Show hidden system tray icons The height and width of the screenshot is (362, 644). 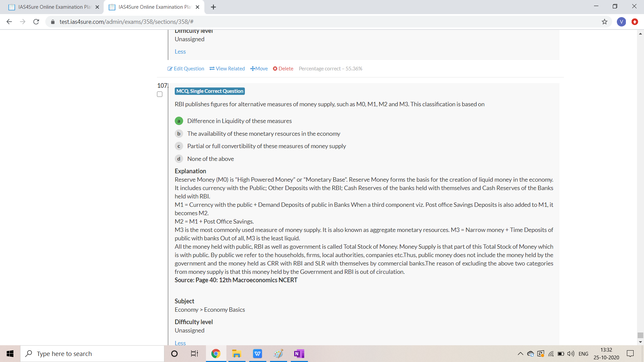520,354
